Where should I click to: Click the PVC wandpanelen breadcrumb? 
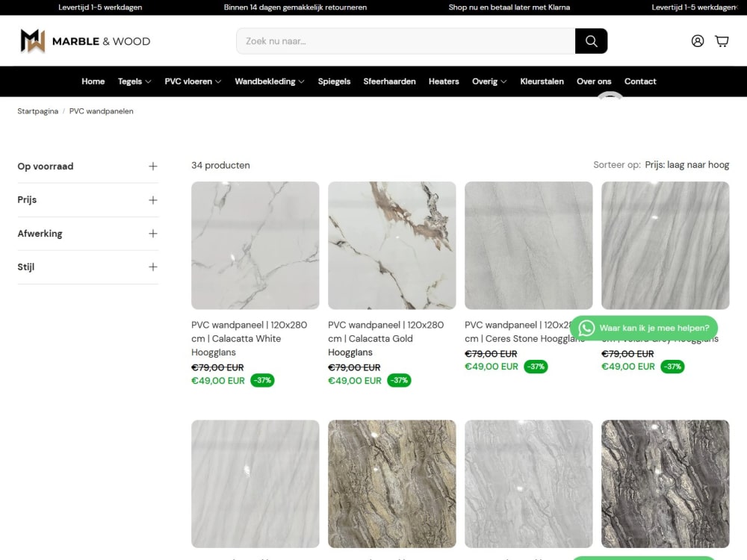[101, 111]
